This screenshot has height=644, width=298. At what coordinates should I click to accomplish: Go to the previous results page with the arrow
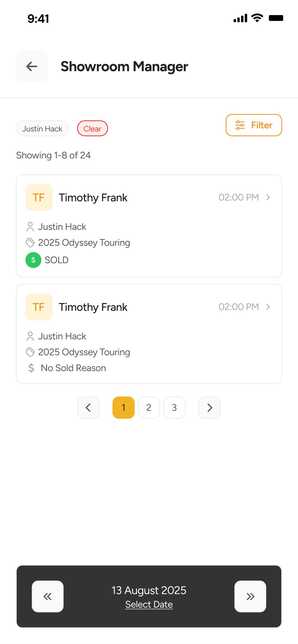(88, 408)
